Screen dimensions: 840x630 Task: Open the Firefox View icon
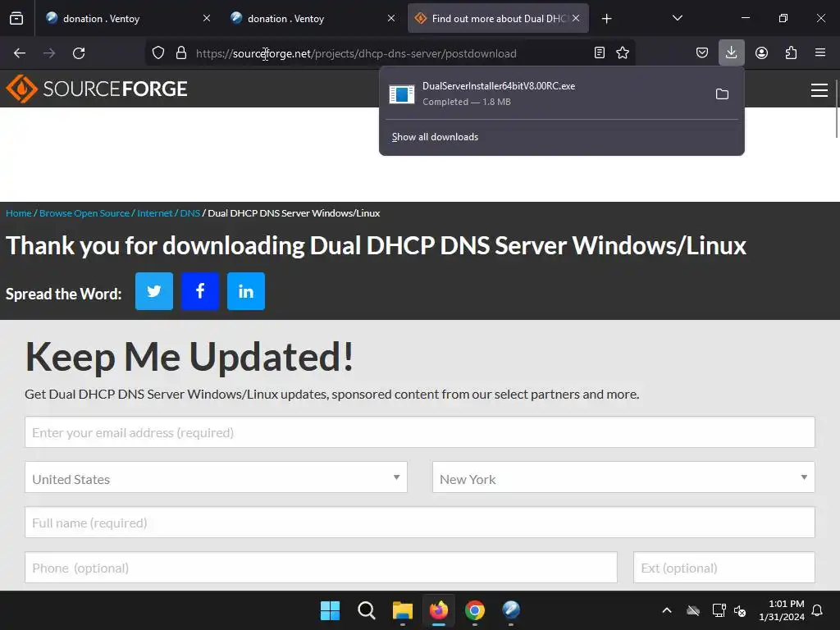pos(16,18)
